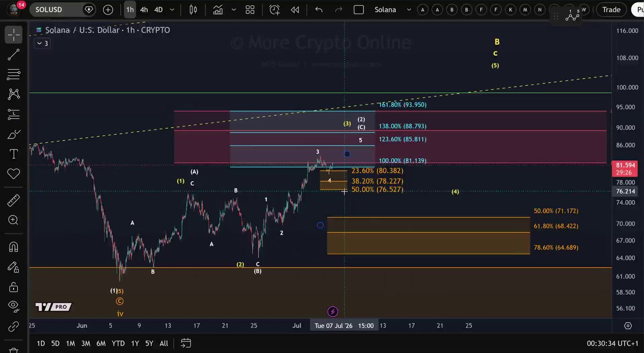The width and height of the screenshot is (644, 353).
Task: Select the ruler measure tool
Action: (14, 201)
